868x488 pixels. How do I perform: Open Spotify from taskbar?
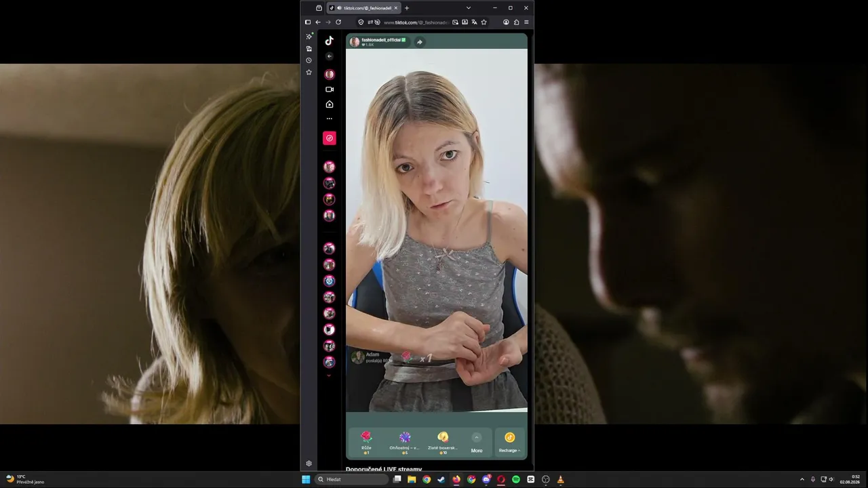(x=516, y=479)
